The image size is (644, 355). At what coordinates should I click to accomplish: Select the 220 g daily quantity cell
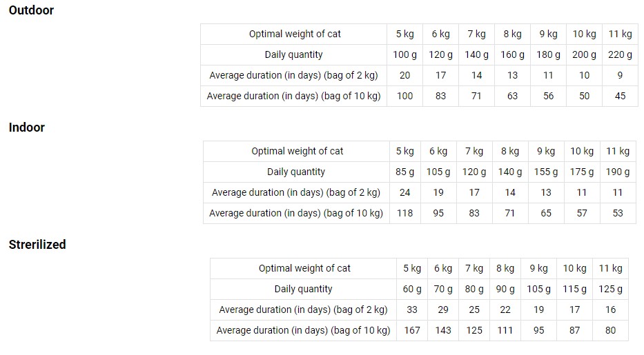click(x=620, y=54)
